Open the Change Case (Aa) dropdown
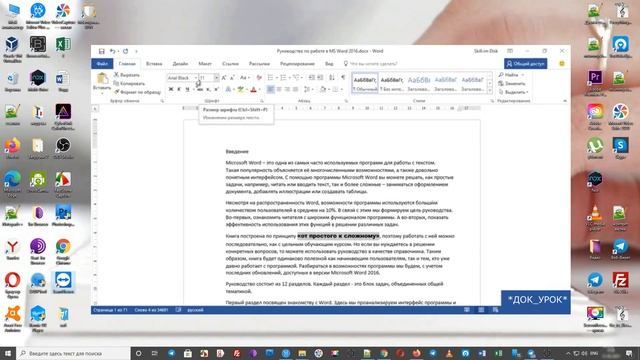Screen dimensions: 640x360 click(244, 78)
